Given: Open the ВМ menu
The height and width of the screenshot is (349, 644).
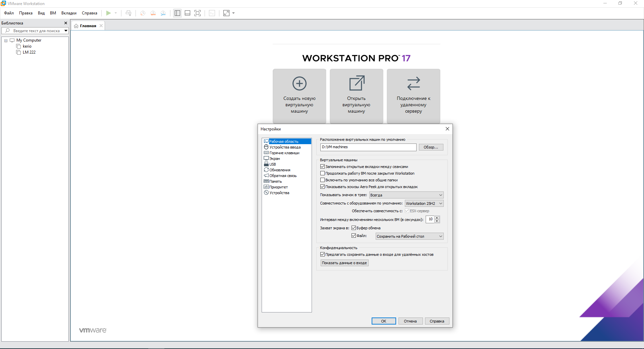Looking at the screenshot, I should (53, 13).
